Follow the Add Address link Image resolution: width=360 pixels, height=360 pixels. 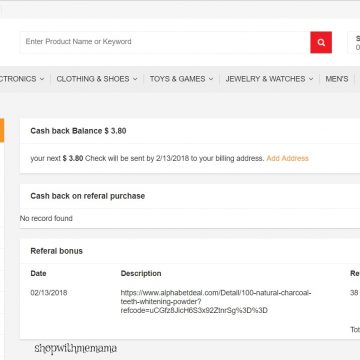tap(287, 158)
